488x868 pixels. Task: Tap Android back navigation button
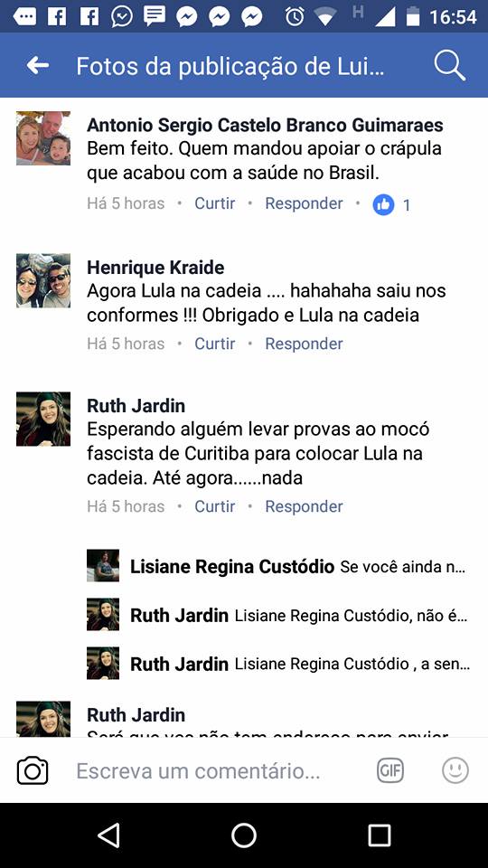108,835
